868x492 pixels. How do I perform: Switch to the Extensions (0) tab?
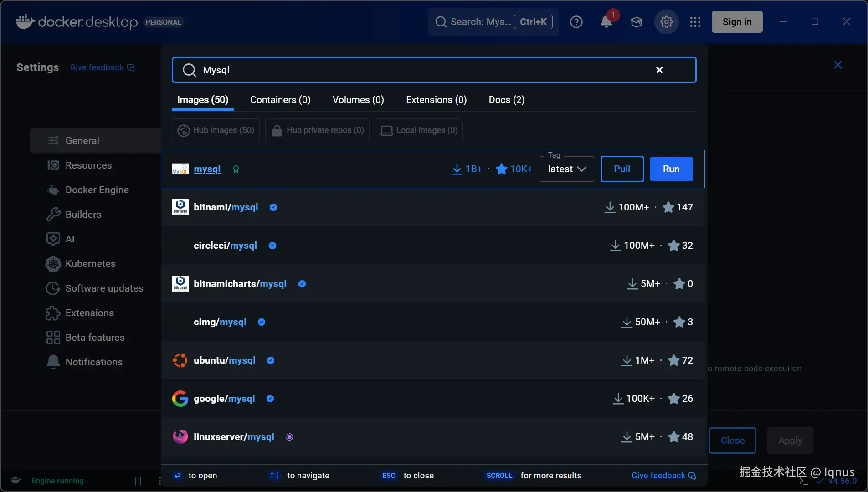click(x=437, y=100)
